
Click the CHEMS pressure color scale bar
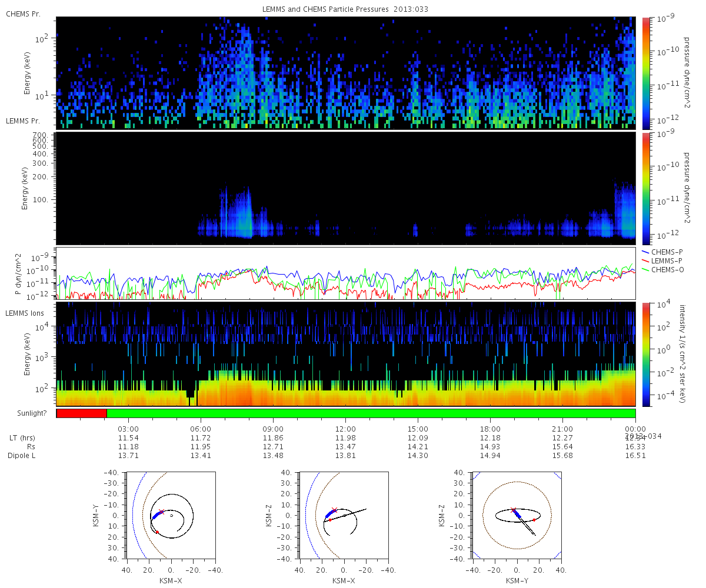(x=645, y=73)
